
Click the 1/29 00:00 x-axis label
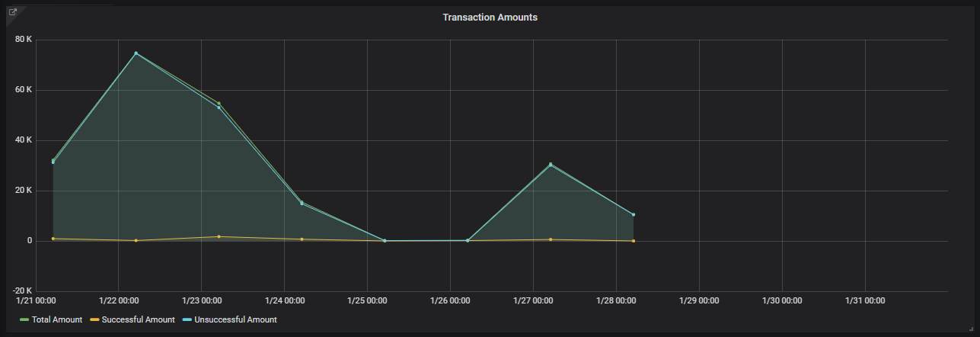[699, 301]
